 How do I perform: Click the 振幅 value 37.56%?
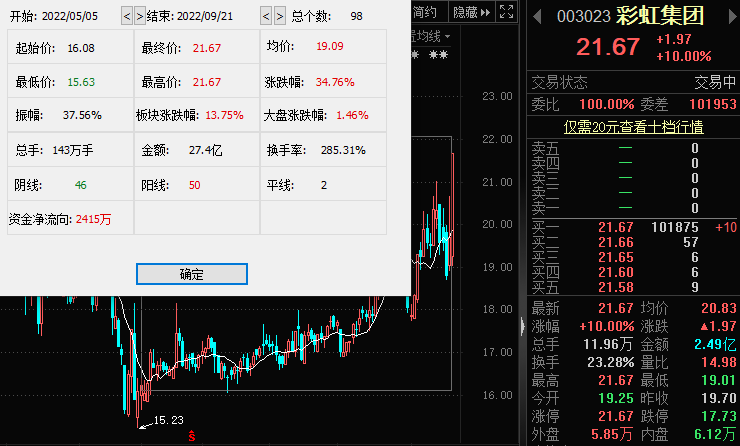tap(82, 115)
